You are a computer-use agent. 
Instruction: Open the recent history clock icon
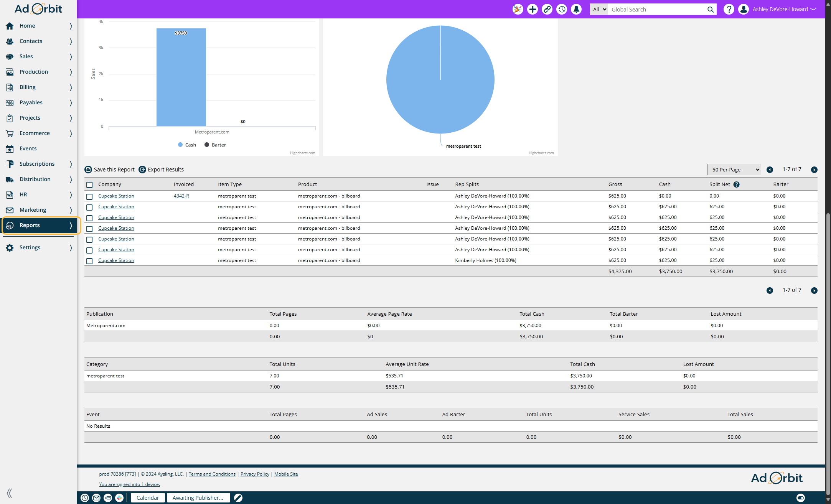pos(562,9)
